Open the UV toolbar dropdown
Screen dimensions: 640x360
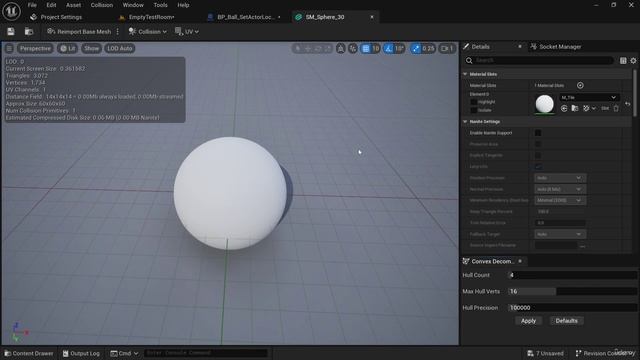pyautogui.click(x=187, y=31)
